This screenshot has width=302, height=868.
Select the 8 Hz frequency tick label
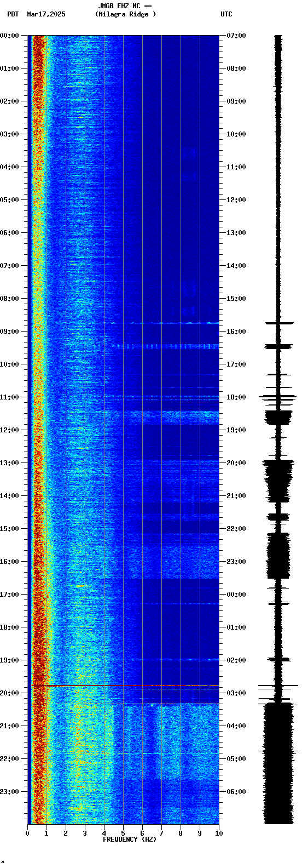click(181, 833)
